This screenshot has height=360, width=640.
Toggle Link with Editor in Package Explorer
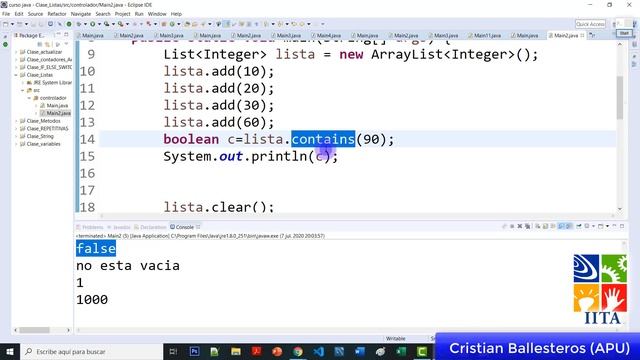click(47, 44)
